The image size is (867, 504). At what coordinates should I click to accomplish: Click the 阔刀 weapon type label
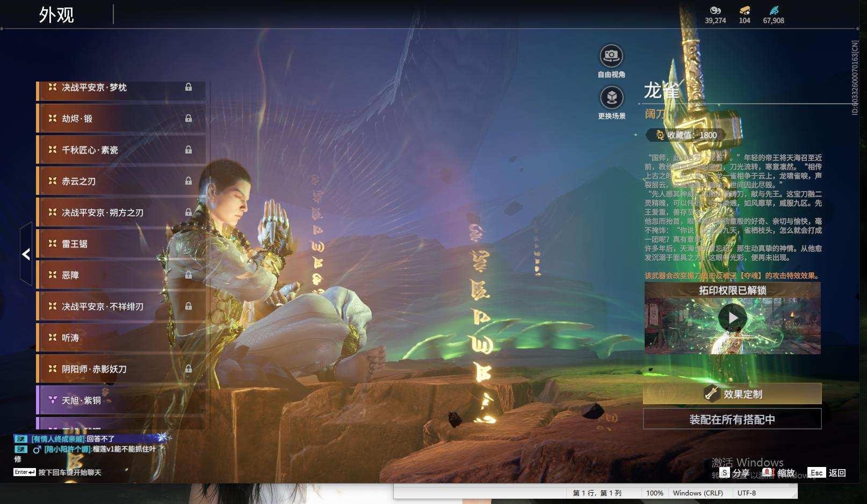[x=655, y=114]
